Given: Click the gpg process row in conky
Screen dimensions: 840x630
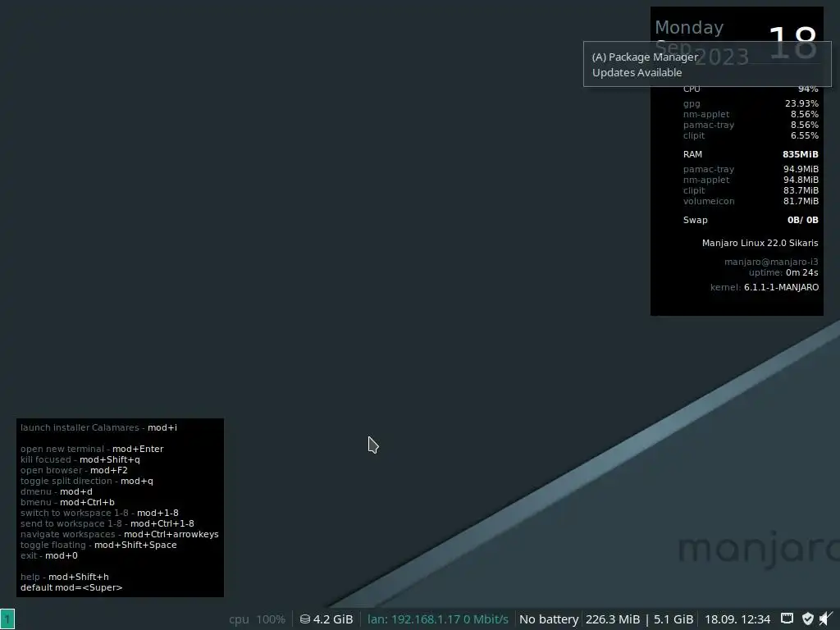Looking at the screenshot, I should coord(751,103).
